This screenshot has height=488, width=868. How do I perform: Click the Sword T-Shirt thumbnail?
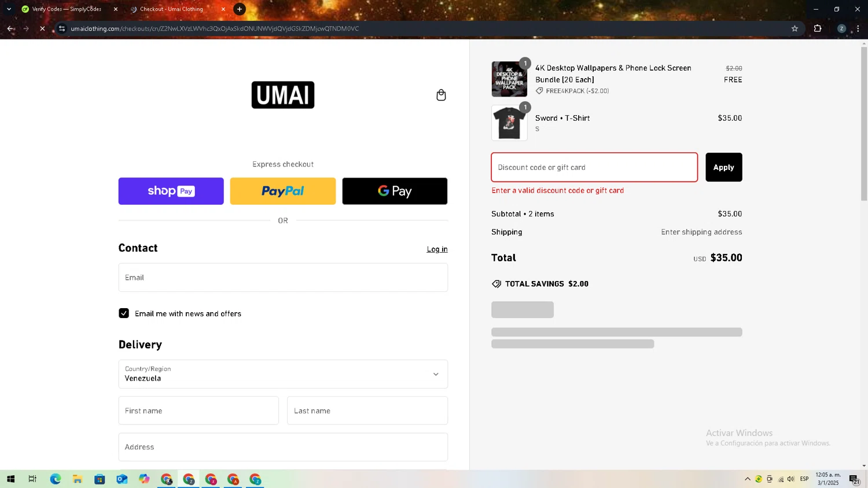pyautogui.click(x=509, y=123)
